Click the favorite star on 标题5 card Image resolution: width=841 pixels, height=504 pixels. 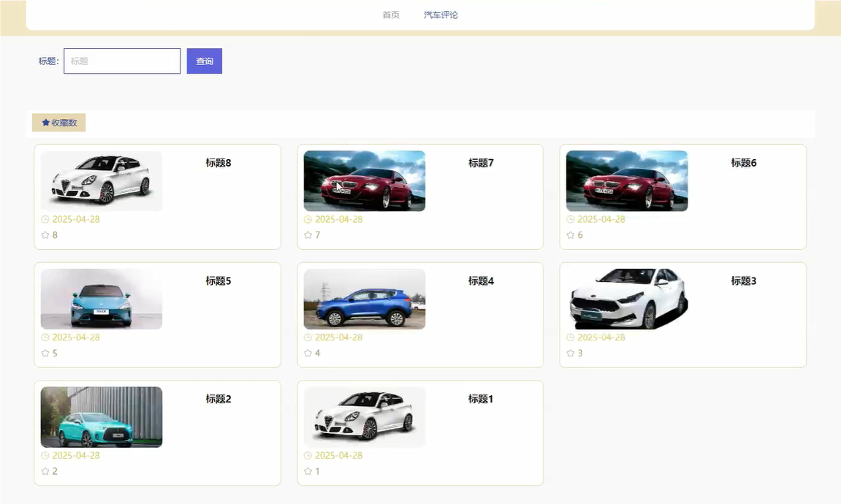pos(45,353)
